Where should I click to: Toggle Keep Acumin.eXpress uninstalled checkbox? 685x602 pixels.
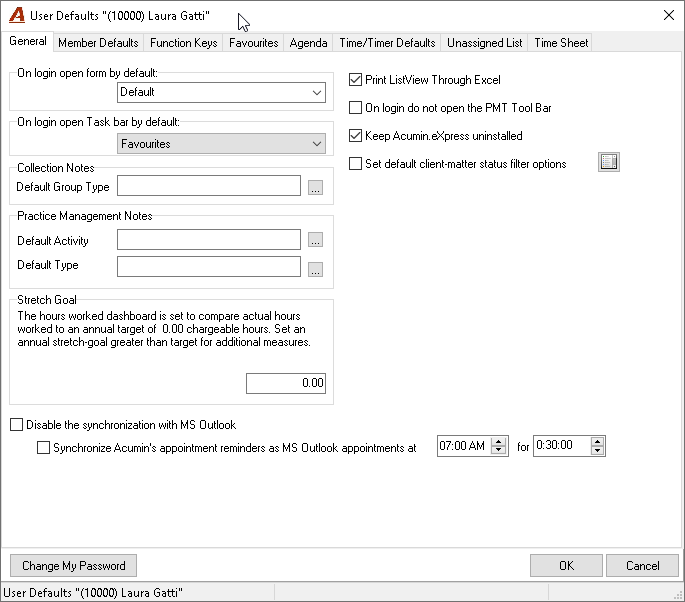[x=355, y=136]
